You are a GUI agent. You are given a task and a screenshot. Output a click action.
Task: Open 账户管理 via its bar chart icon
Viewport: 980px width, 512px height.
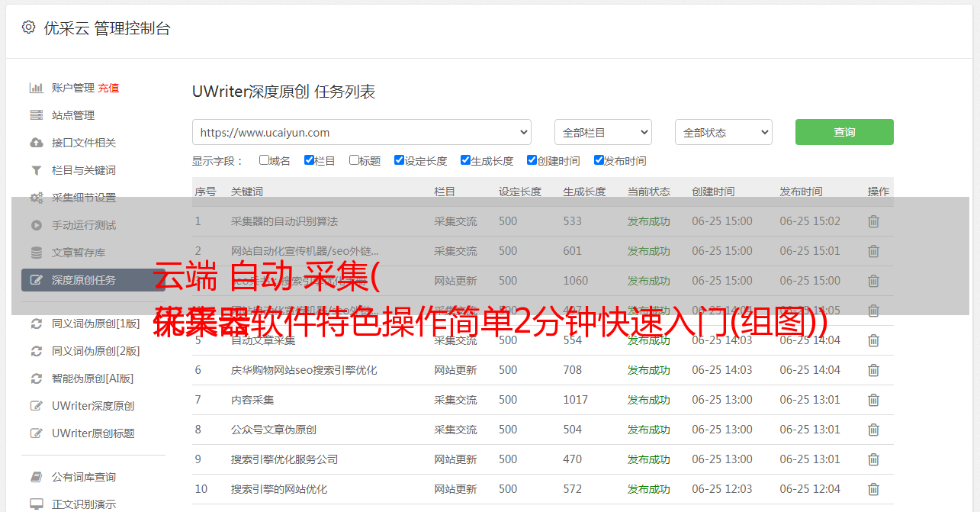click(36, 88)
